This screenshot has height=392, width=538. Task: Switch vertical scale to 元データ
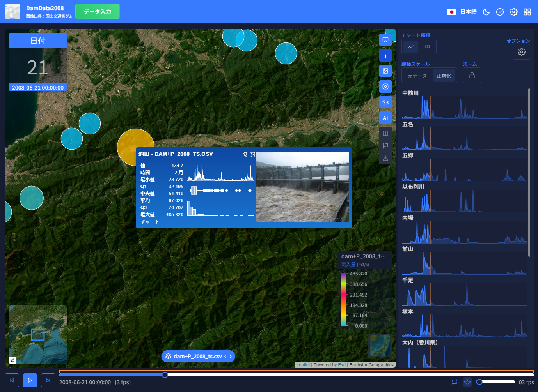pos(417,76)
